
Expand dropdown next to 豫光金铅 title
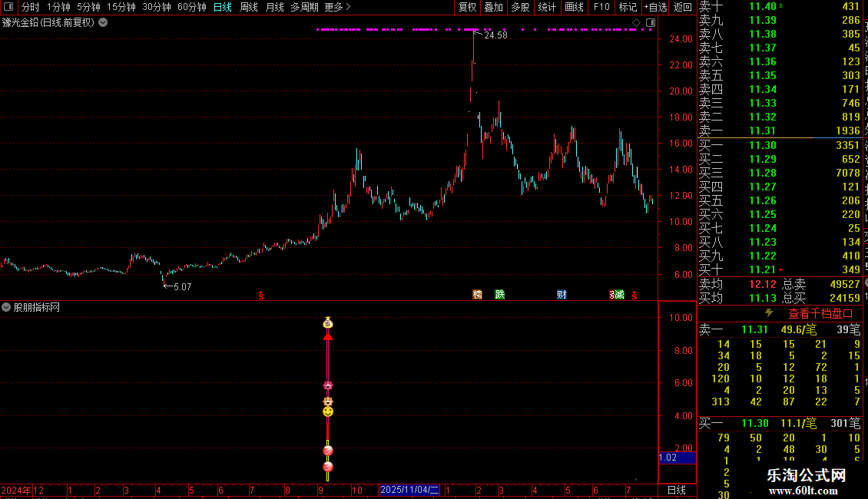(x=103, y=23)
